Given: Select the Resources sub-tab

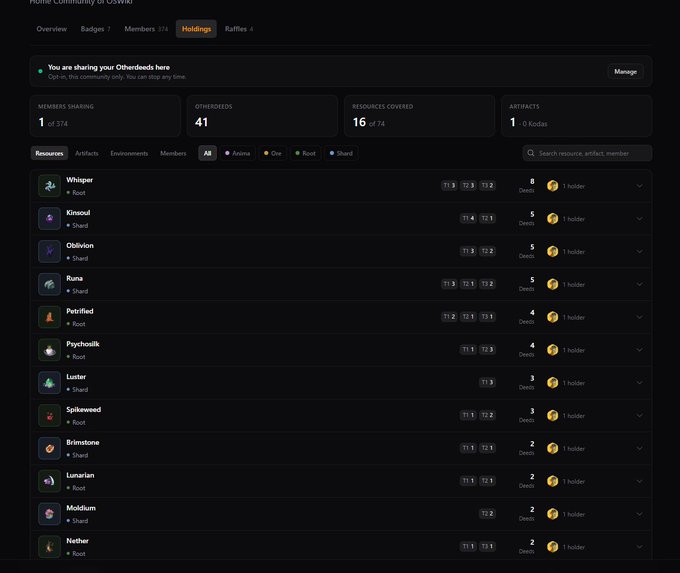Looking at the screenshot, I should coord(49,153).
